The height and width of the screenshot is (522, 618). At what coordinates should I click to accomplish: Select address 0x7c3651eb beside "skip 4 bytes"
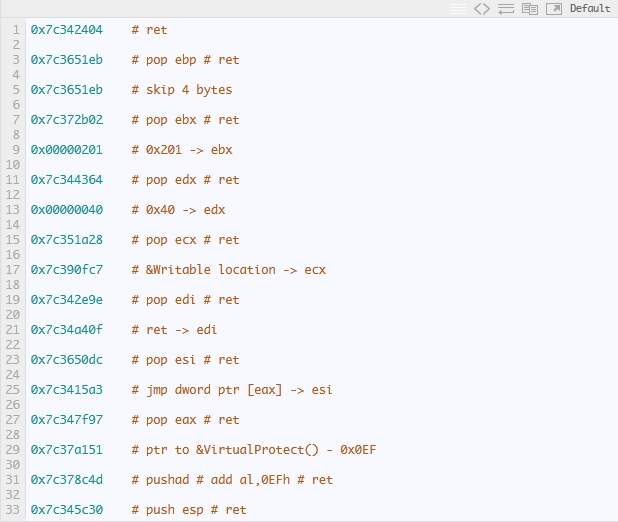click(x=67, y=90)
